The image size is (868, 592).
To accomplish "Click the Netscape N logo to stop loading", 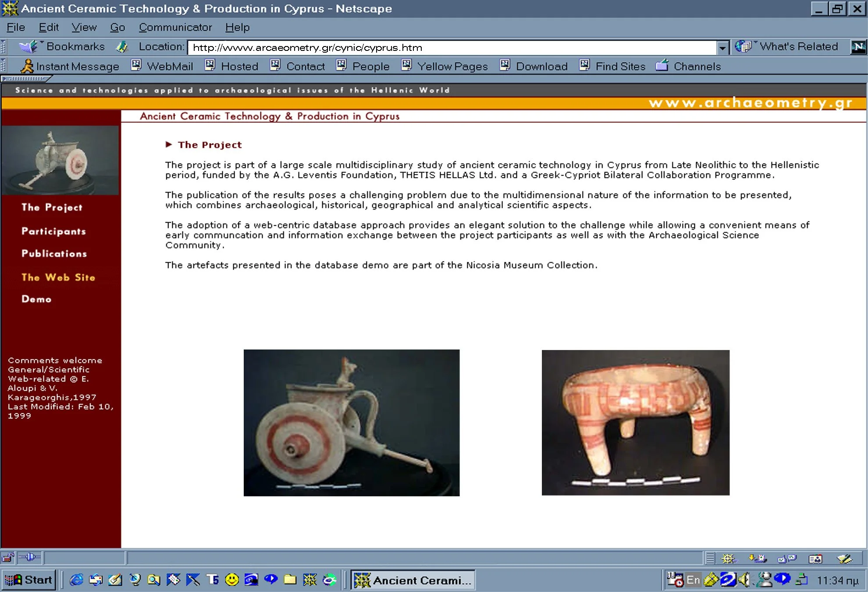I will (x=858, y=47).
